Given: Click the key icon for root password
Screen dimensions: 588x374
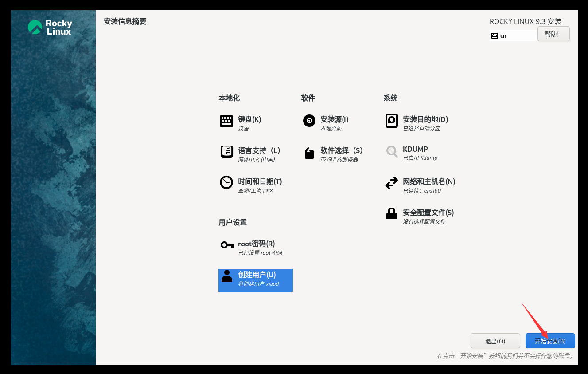Looking at the screenshot, I should 227,244.
